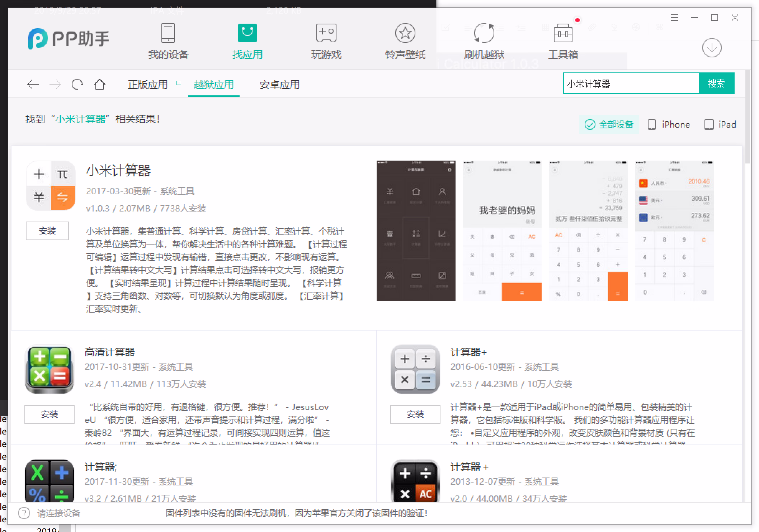Expand the small arrow beside 正版应用
Image resolution: width=759 pixels, height=532 pixels.
178,84
